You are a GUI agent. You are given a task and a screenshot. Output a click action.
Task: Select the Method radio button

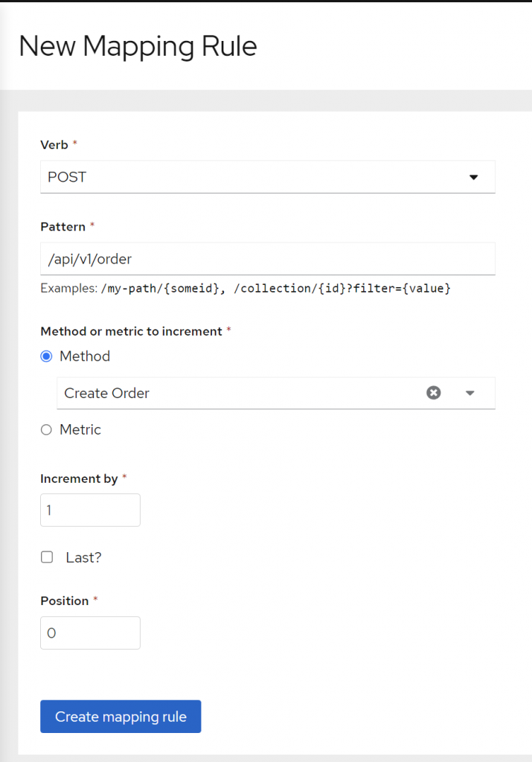click(47, 356)
